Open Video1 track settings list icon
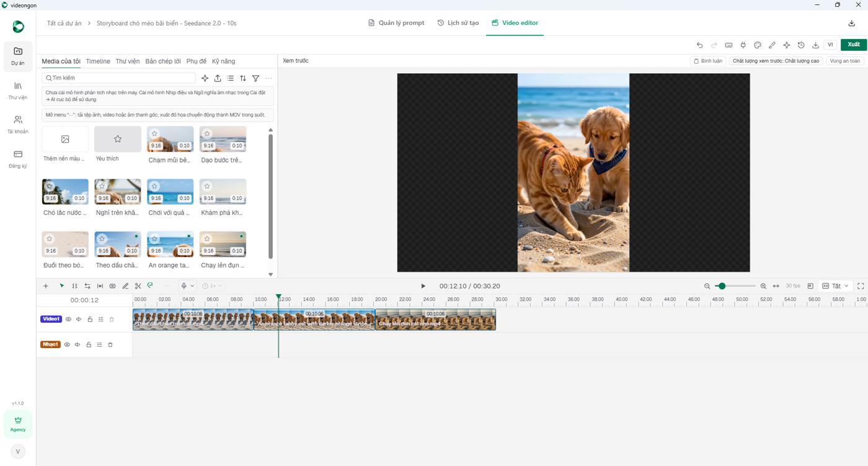Screen dimensions: 868x466 click(x=101, y=319)
